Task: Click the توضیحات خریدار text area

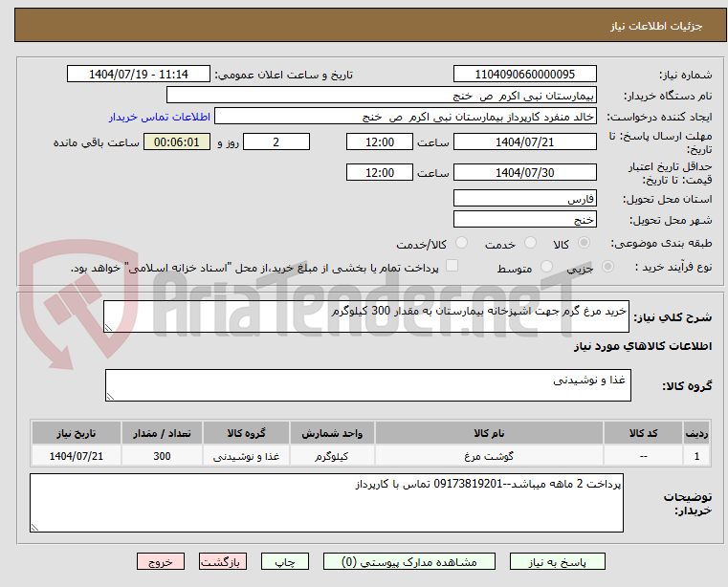Action: tap(326, 503)
